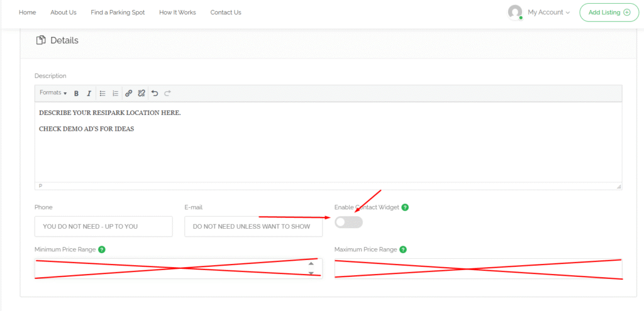The height and width of the screenshot is (311, 644).
Task: Undo the last edit in the description
Action: click(155, 94)
